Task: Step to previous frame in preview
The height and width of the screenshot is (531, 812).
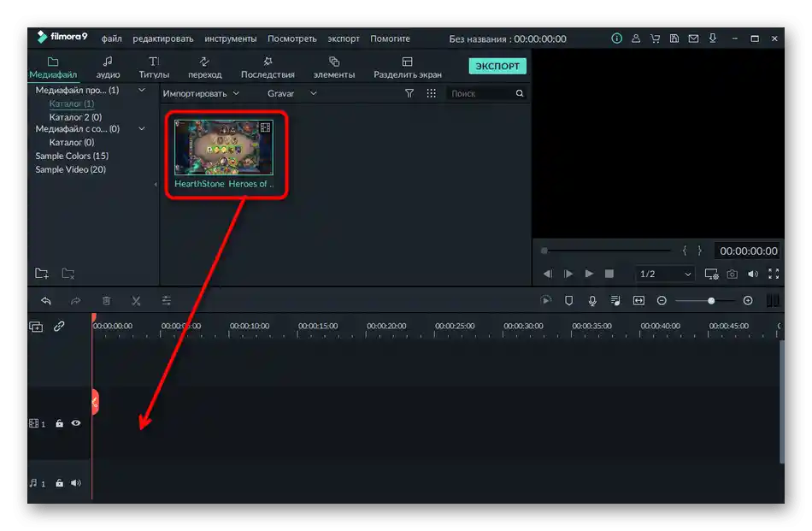Action: click(547, 274)
